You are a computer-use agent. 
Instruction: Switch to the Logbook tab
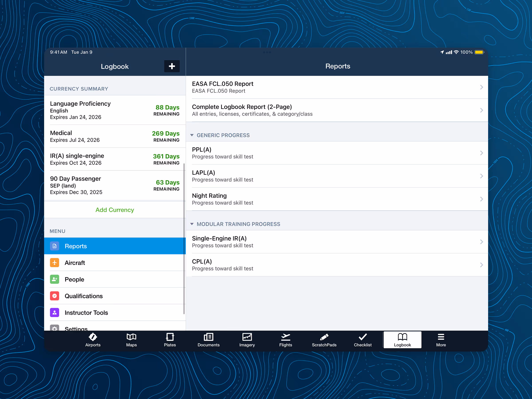(x=402, y=340)
